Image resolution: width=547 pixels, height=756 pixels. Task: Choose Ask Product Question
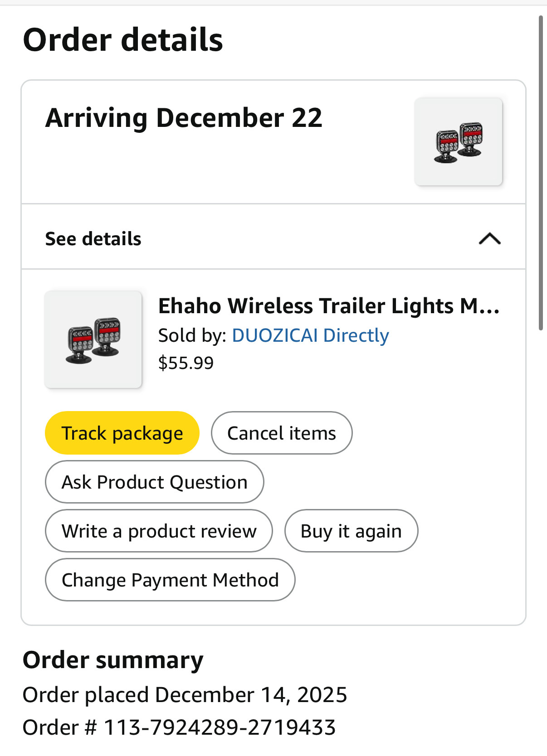coord(154,482)
